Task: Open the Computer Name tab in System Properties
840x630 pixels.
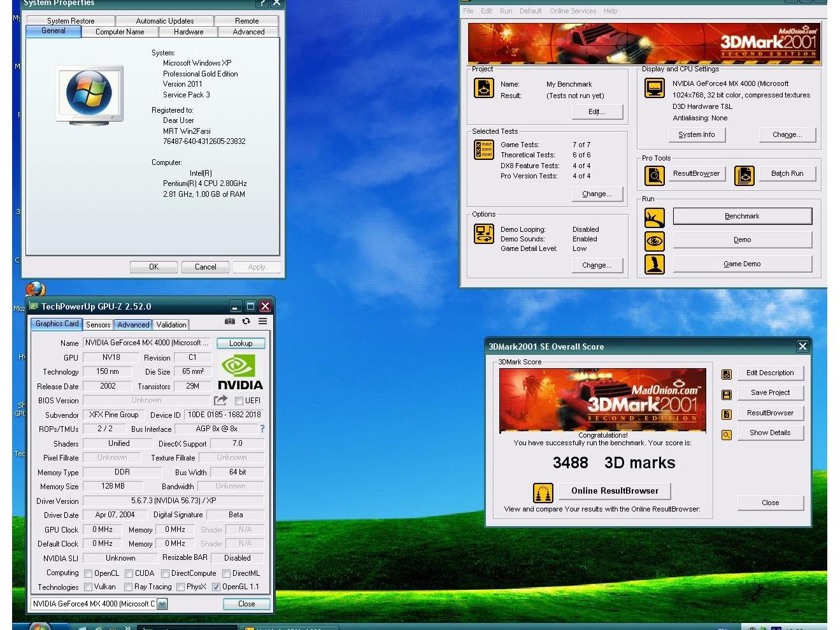Action: (x=120, y=32)
